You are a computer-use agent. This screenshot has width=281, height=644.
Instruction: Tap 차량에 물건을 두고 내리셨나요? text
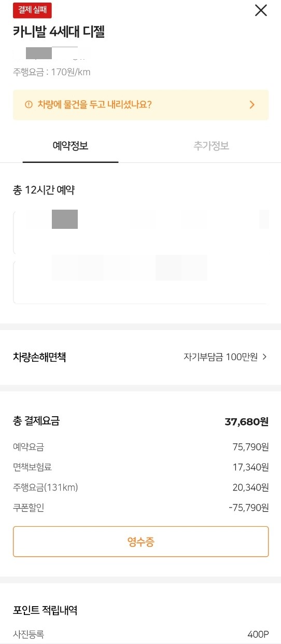pos(95,105)
